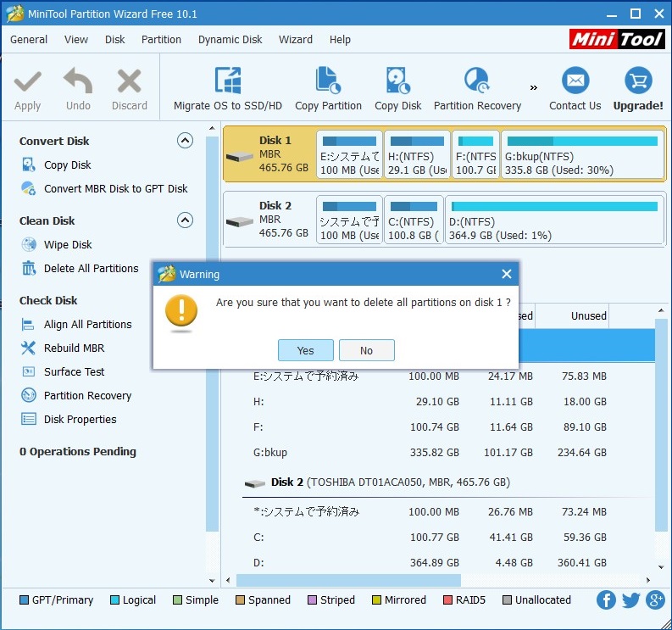
Task: Select D:(NTFS) partition block on Disk 2
Action: click(x=554, y=220)
